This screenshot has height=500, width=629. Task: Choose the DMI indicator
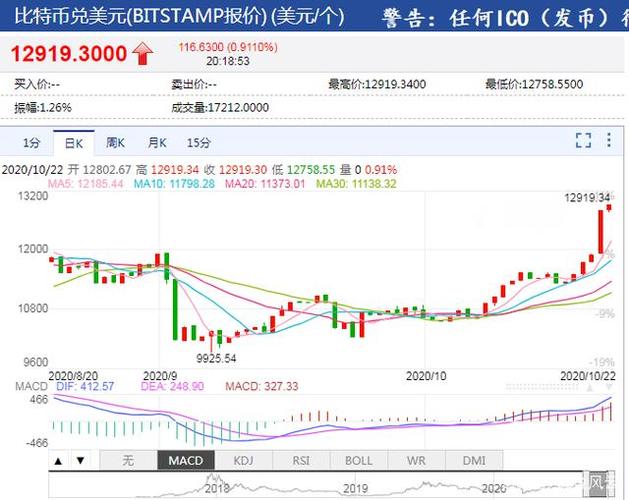(472, 461)
